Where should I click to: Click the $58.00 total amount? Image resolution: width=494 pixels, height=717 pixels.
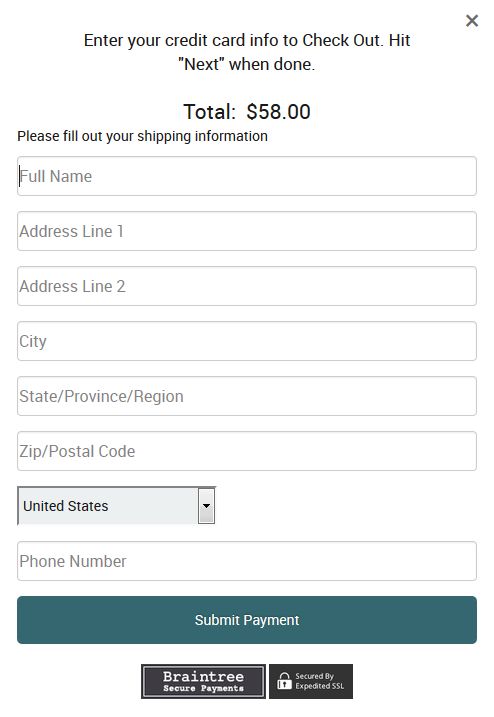279,112
